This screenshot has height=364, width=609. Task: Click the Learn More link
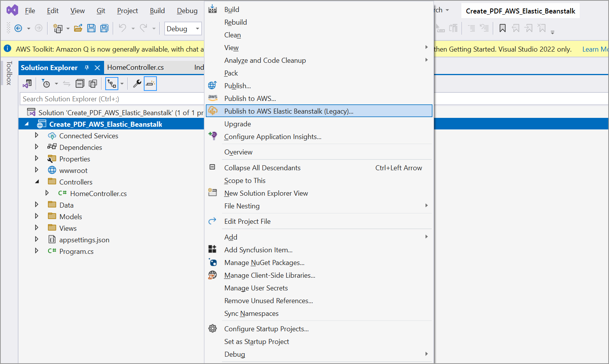click(x=595, y=49)
